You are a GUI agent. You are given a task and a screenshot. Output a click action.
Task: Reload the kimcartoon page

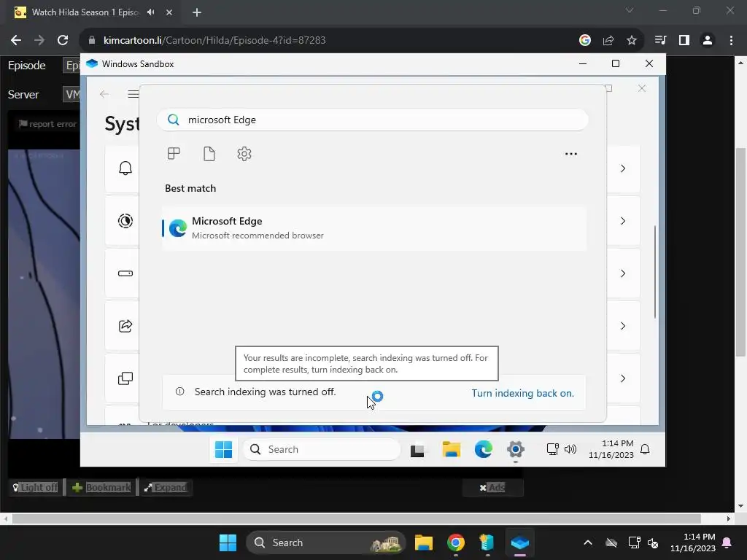point(63,41)
